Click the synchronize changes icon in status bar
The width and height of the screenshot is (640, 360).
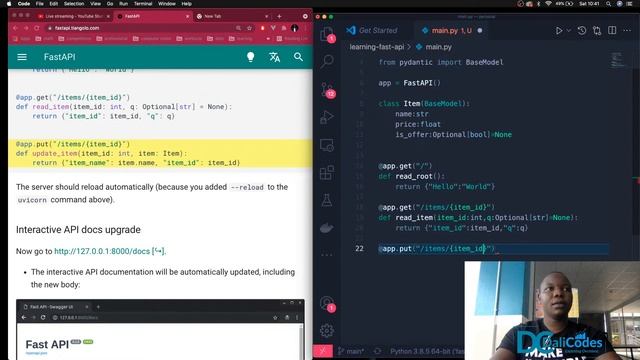[378, 351]
